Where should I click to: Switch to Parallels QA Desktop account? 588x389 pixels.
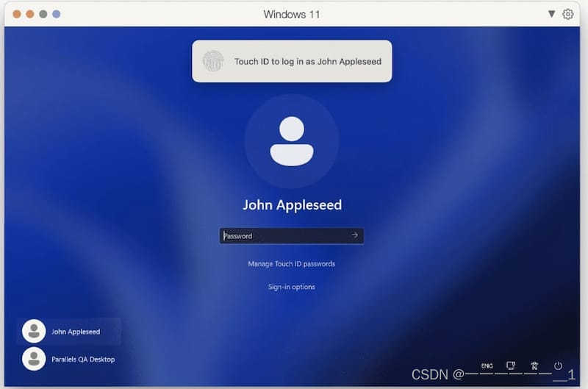point(69,359)
